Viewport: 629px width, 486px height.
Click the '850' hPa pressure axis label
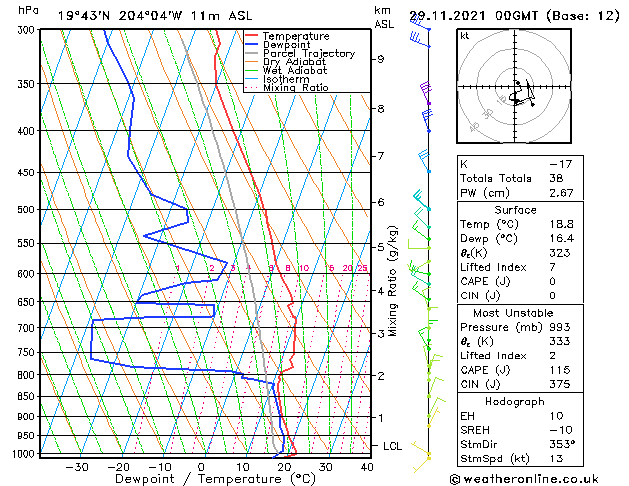pos(28,397)
